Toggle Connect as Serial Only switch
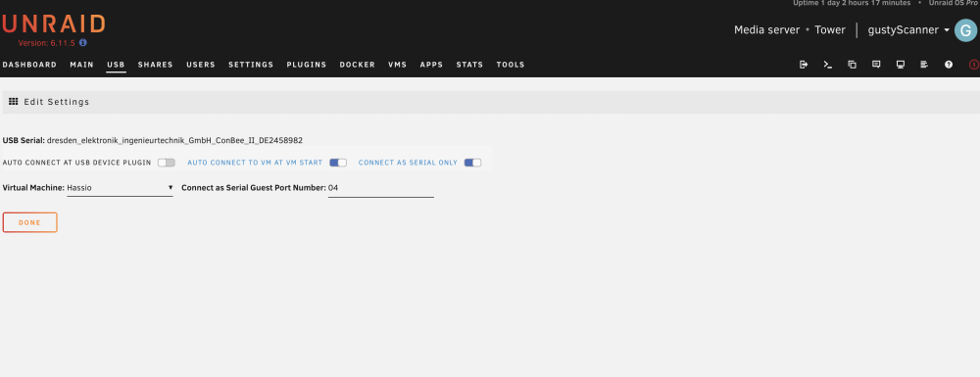The height and width of the screenshot is (377, 980). pyautogui.click(x=473, y=163)
